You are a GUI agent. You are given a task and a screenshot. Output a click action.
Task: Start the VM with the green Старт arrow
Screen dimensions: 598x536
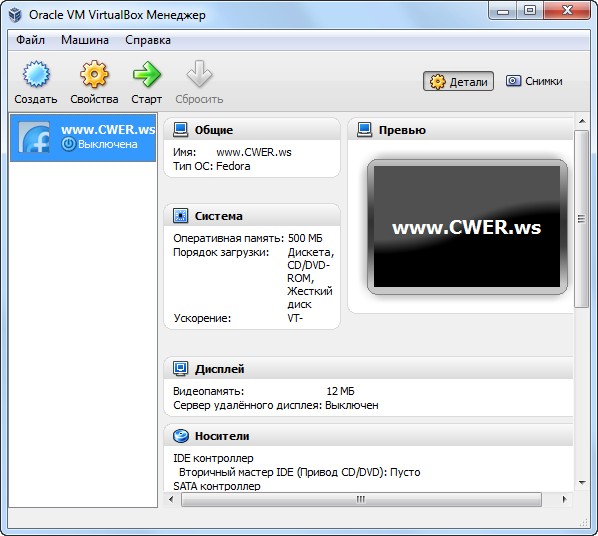point(147,74)
